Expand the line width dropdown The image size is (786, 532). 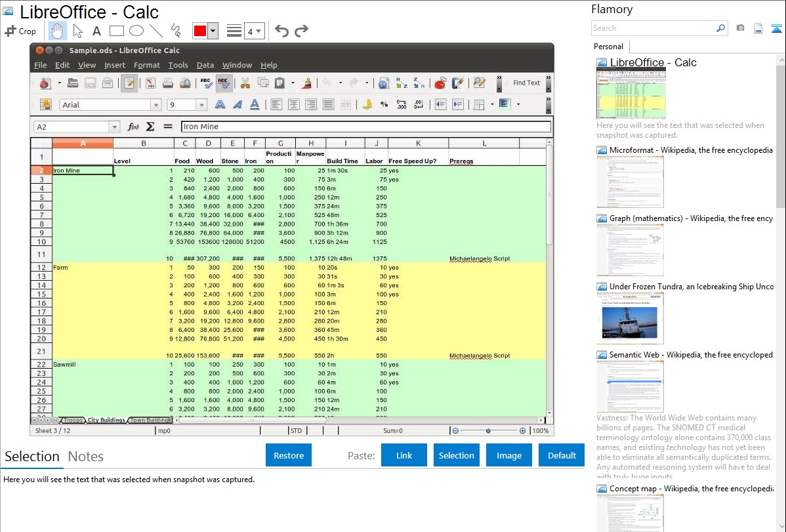tap(254, 31)
